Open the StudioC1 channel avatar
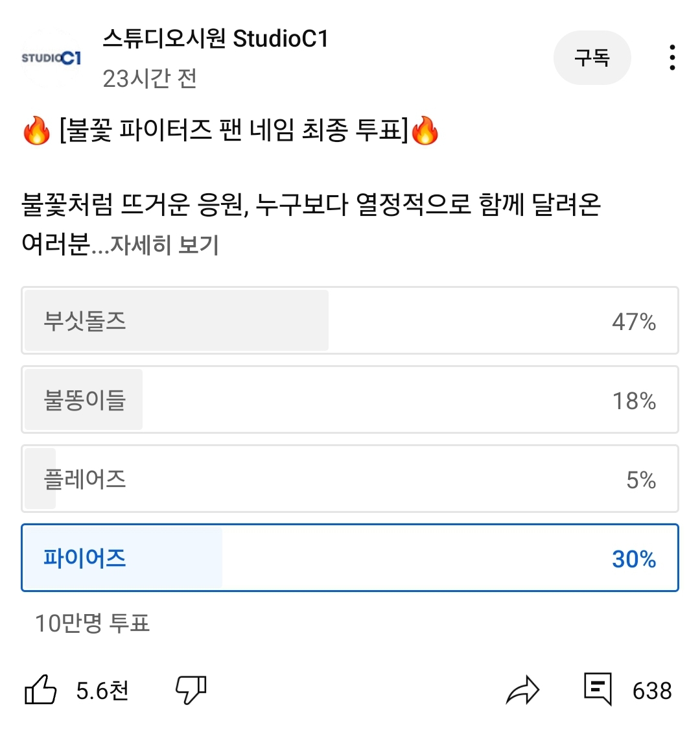The height and width of the screenshot is (736, 700). [x=51, y=58]
